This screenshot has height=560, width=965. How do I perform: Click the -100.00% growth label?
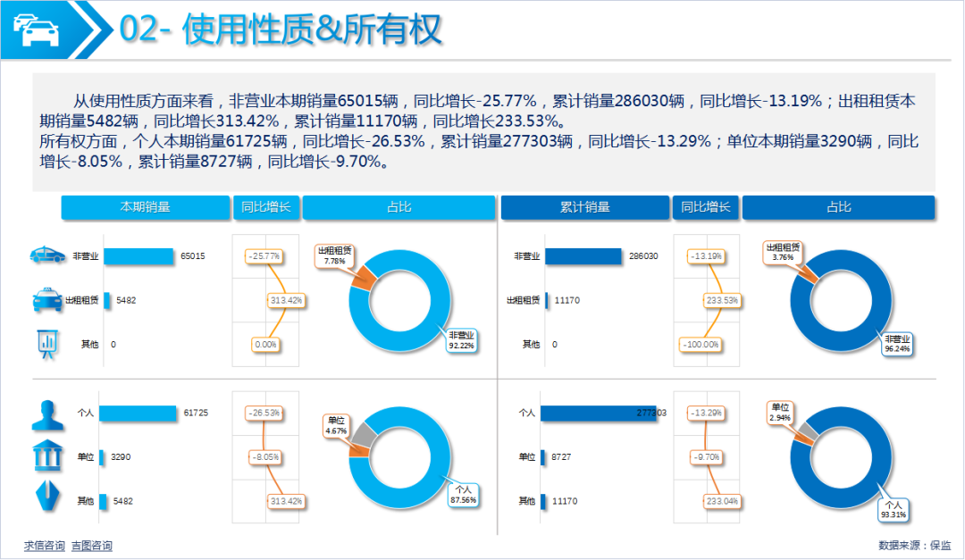(701, 345)
